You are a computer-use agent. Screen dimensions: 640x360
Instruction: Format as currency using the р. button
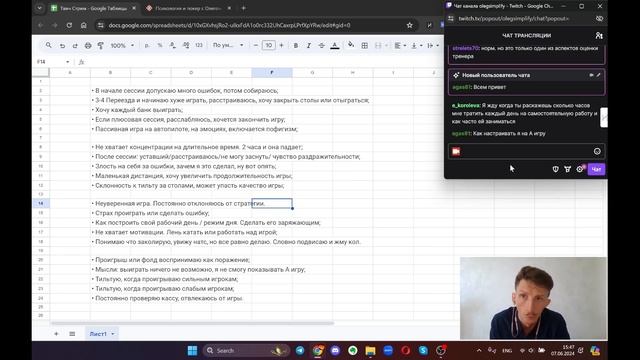point(147,45)
